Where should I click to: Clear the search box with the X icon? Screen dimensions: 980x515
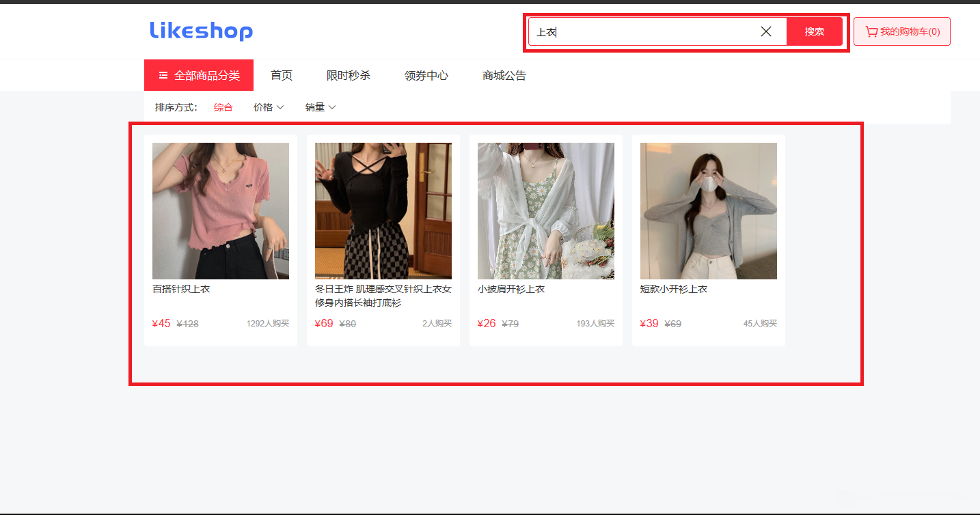766,31
